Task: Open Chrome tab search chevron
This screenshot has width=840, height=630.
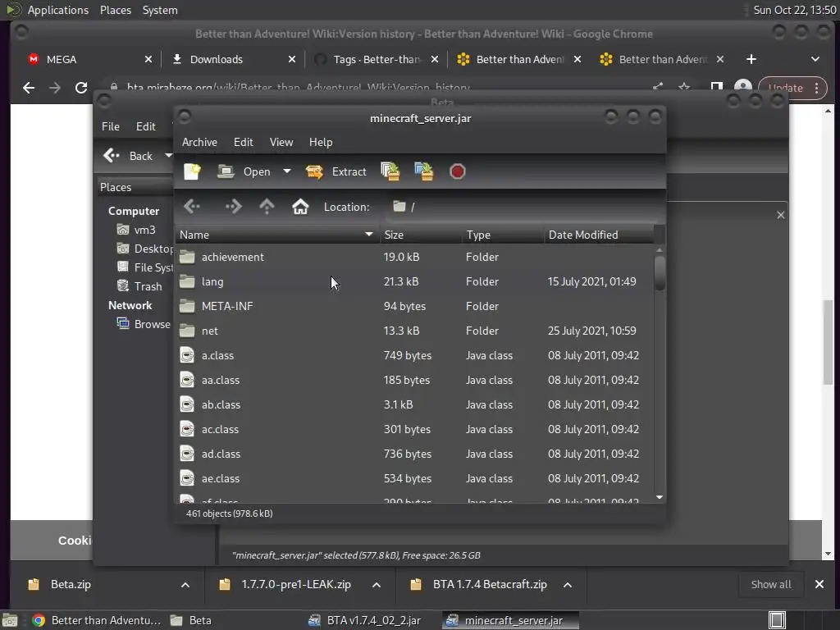Action: tap(815, 59)
